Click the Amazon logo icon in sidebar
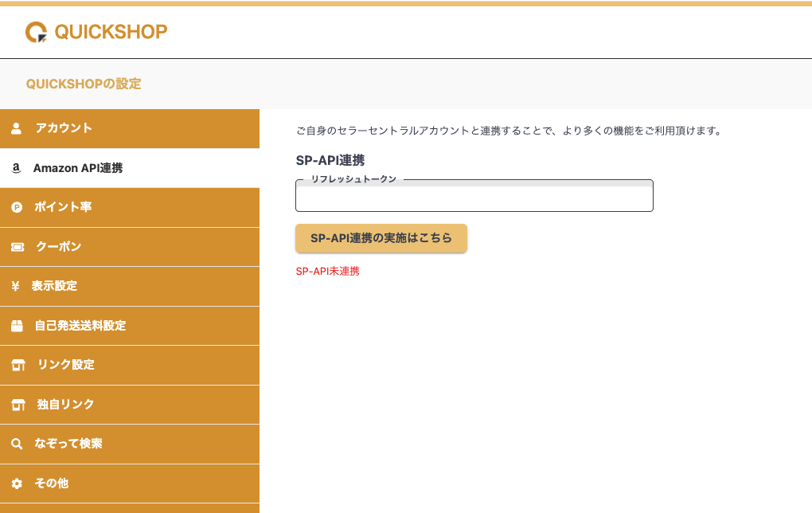Screen dimensions: 812x513 pyautogui.click(x=16, y=168)
